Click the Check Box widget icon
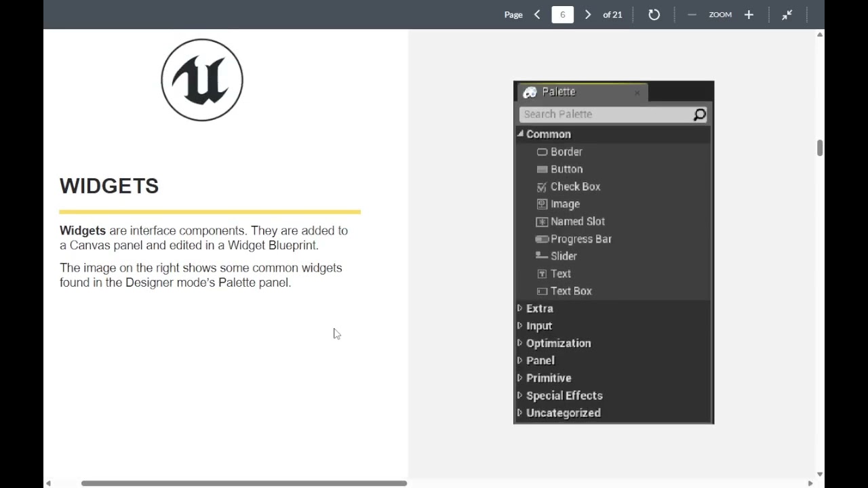This screenshot has width=868, height=488. pyautogui.click(x=542, y=187)
